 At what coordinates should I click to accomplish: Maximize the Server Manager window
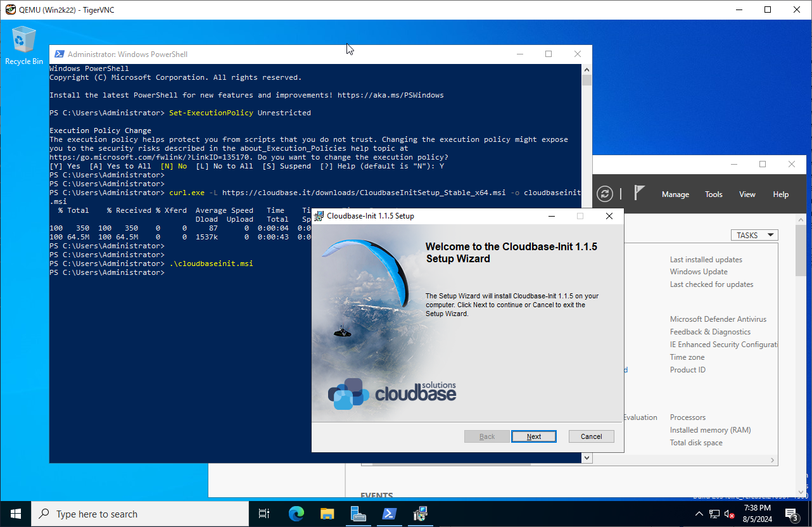763,164
